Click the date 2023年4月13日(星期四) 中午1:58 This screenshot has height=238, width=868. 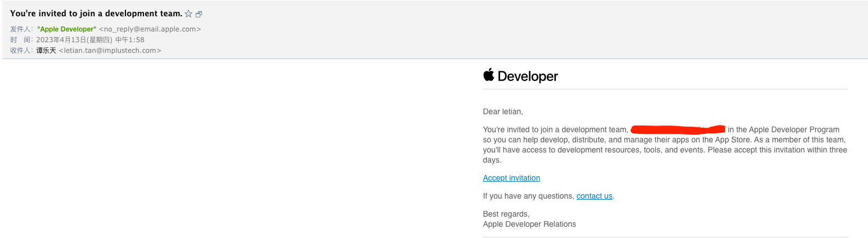[x=91, y=39]
